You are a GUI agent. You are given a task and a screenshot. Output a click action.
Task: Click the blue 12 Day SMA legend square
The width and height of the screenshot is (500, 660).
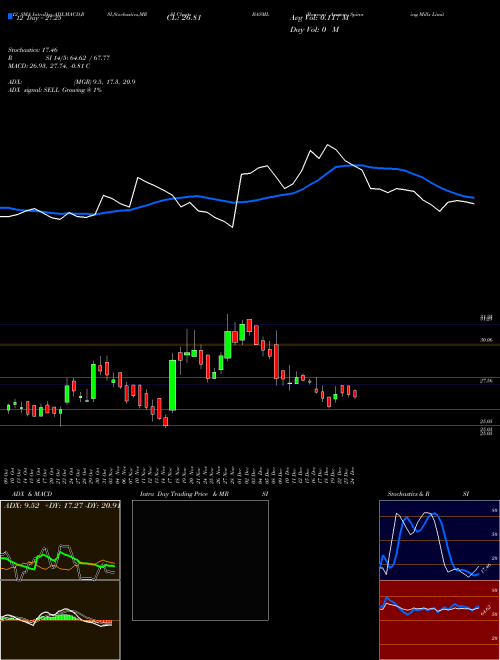(x=10, y=17)
